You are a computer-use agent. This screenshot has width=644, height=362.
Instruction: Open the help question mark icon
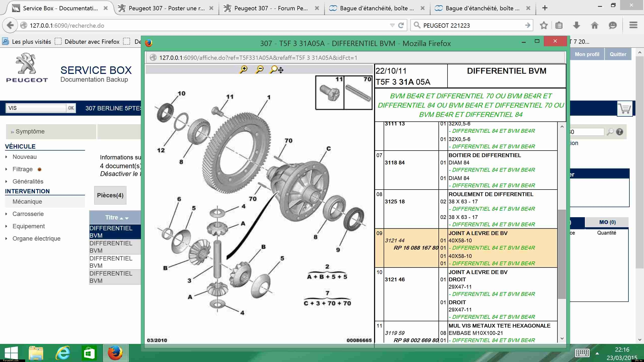tap(620, 132)
